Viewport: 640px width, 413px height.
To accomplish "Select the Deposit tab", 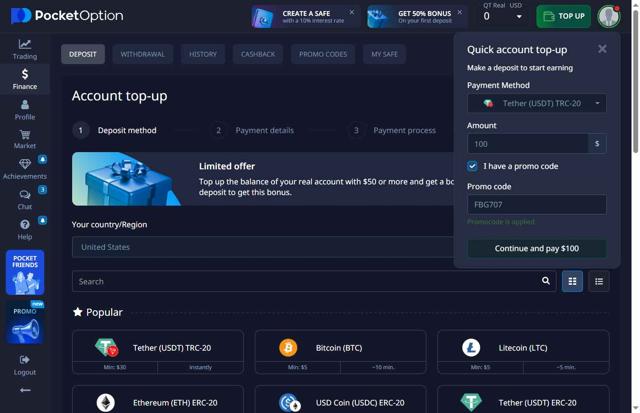I will (83, 54).
